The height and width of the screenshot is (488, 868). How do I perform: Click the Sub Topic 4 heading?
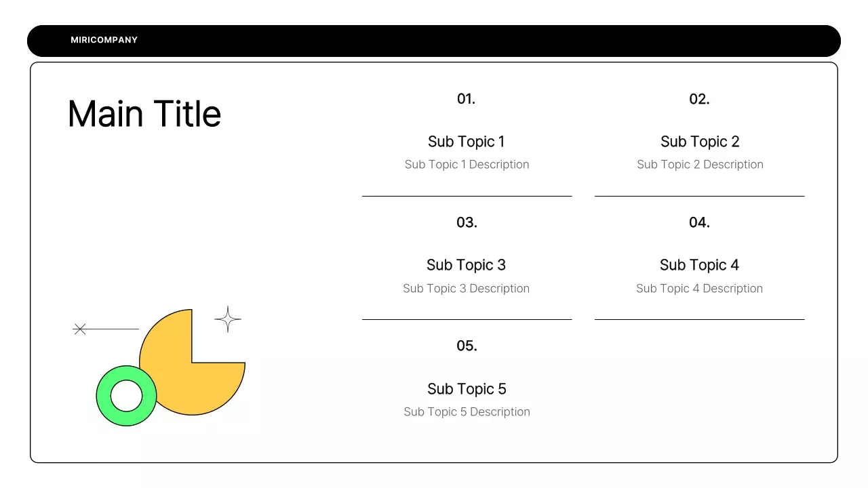(699, 265)
